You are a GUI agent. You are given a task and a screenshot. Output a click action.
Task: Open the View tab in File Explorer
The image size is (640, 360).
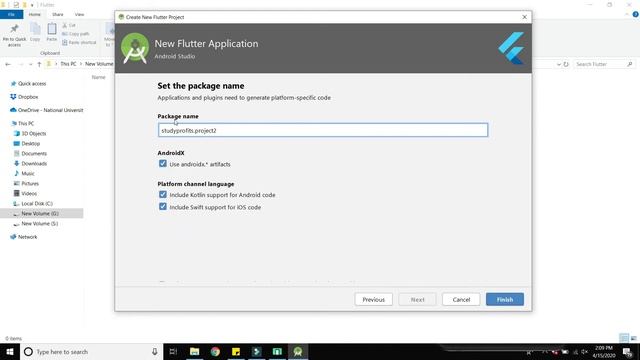pos(79,14)
